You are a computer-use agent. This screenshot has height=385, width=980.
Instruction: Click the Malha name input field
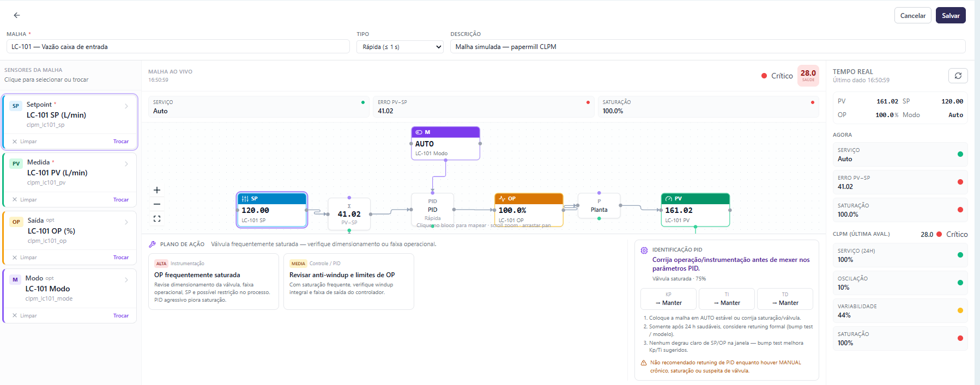tap(178, 47)
